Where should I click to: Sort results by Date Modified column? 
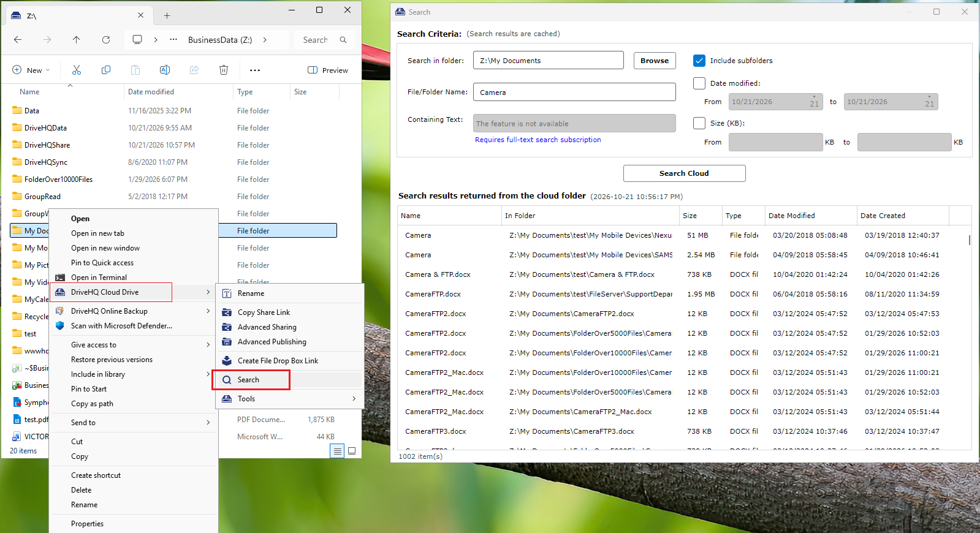pos(810,216)
